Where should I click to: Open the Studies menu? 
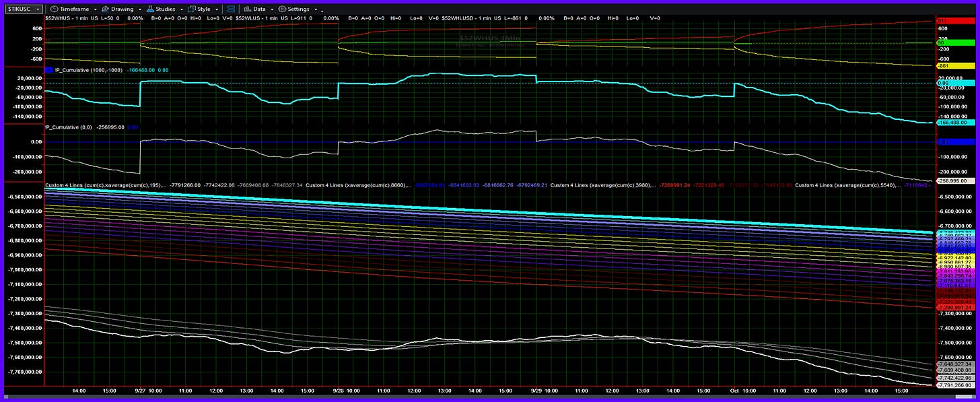tap(166, 9)
